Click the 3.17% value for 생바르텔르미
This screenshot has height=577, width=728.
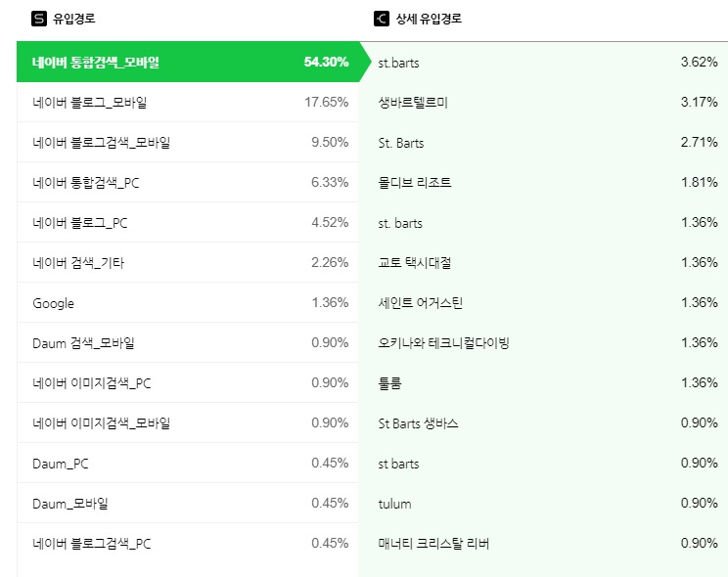pyautogui.click(x=700, y=102)
